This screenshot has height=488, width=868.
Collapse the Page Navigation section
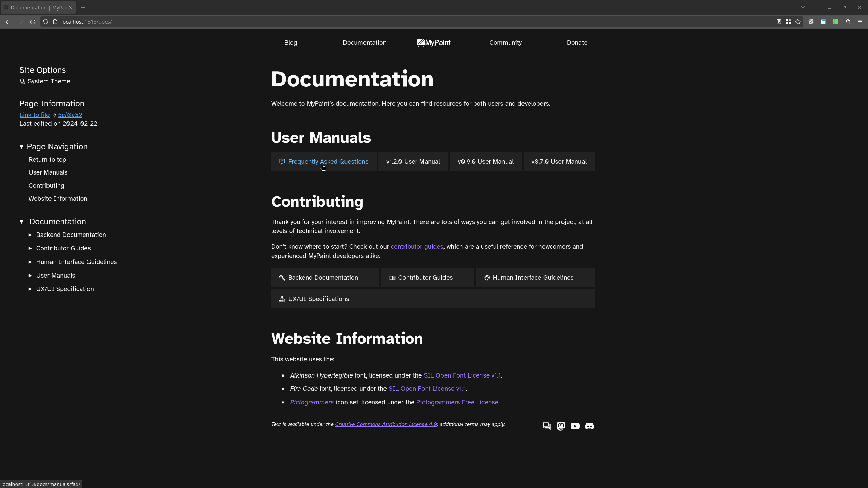22,147
